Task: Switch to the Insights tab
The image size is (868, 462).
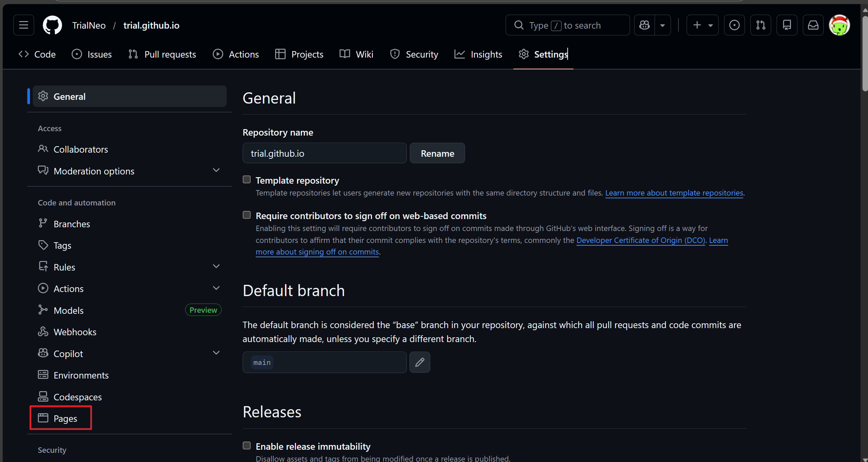Action: tap(478, 54)
